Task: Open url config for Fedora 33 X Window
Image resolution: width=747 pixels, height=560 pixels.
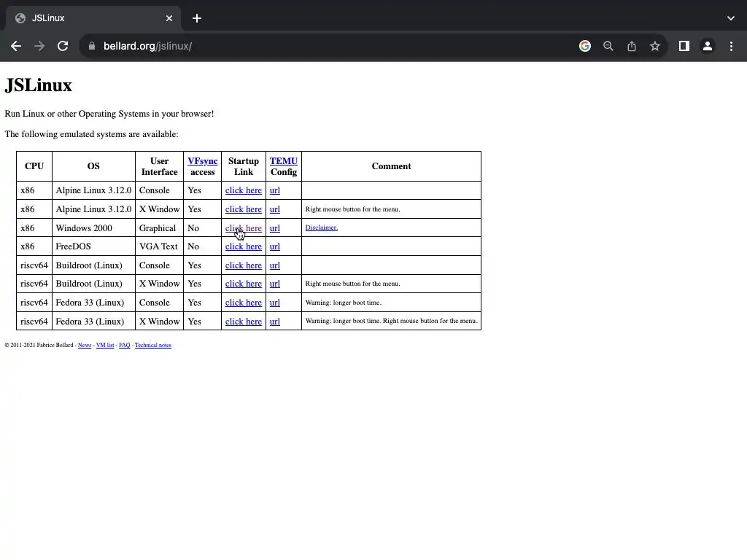Action: [275, 322]
